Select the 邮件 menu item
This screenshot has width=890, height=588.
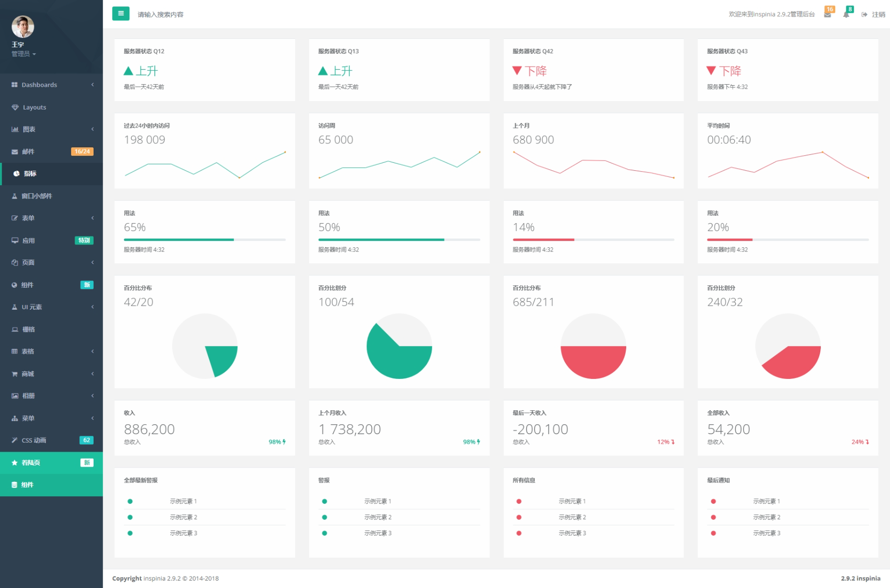(28, 152)
